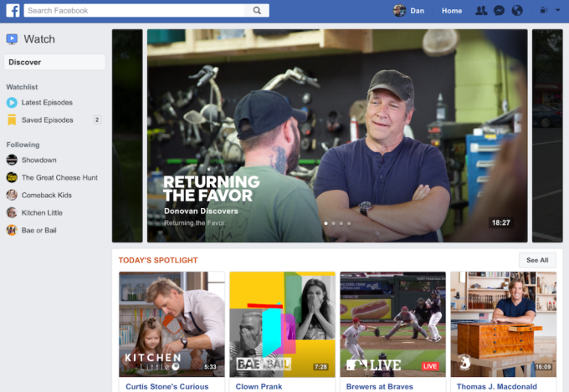
Task: Click Returning the Favor show name caption
Action: (194, 223)
